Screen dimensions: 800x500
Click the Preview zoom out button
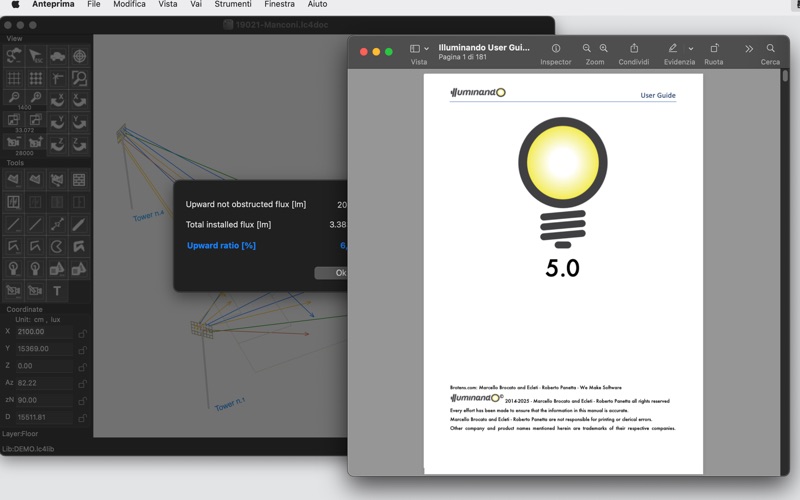point(587,48)
